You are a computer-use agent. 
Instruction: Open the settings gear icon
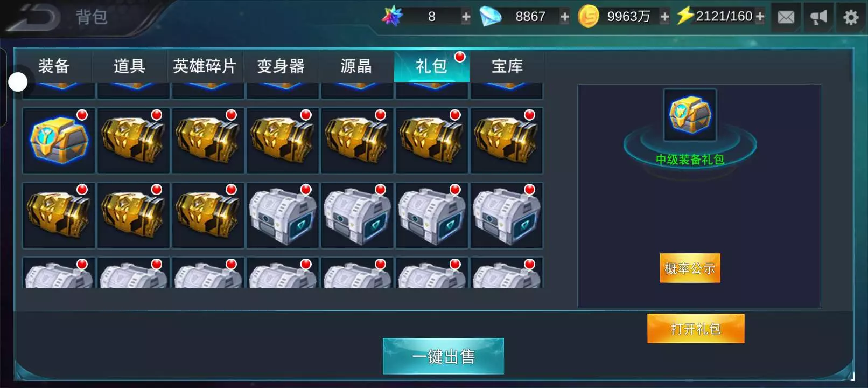(x=851, y=17)
